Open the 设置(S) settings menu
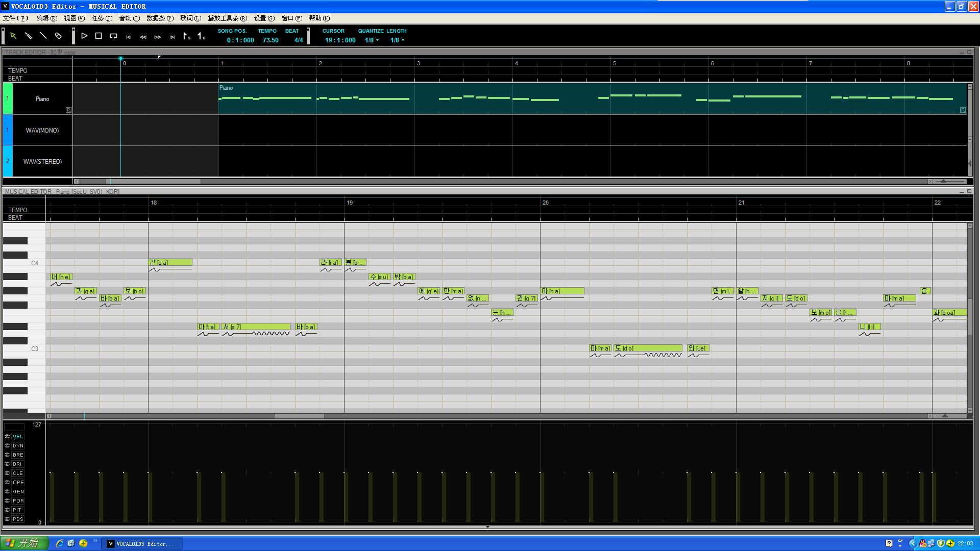Screen dimensions: 980x551 (x=264, y=18)
